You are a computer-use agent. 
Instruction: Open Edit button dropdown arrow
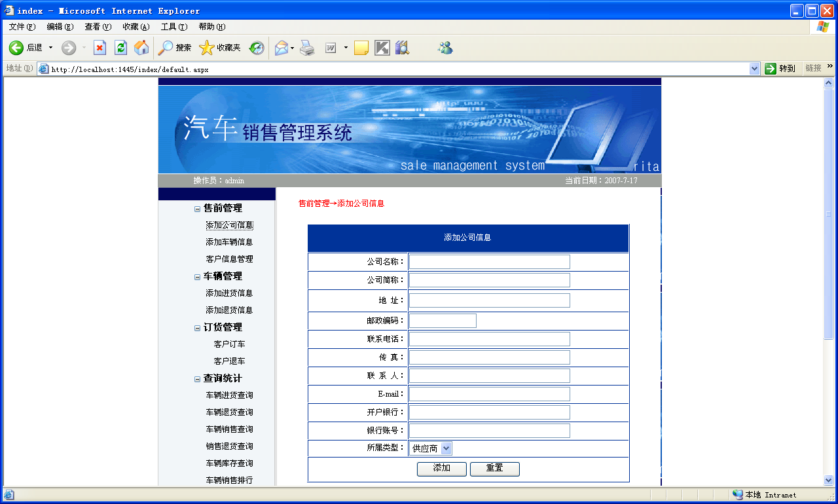click(x=346, y=48)
